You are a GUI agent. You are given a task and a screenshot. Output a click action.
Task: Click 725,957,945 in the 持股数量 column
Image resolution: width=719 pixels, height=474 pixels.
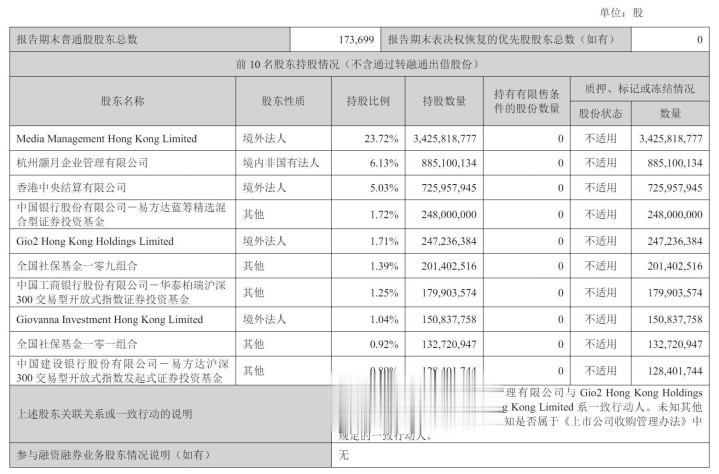point(449,188)
